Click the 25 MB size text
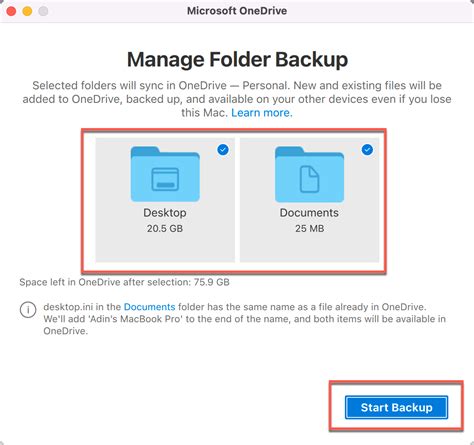The image size is (474, 445). 309,229
